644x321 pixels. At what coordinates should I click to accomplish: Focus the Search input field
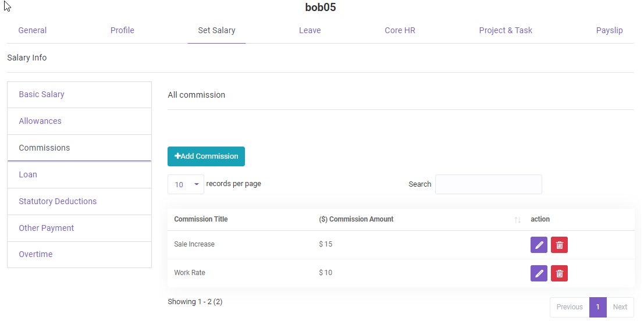488,184
